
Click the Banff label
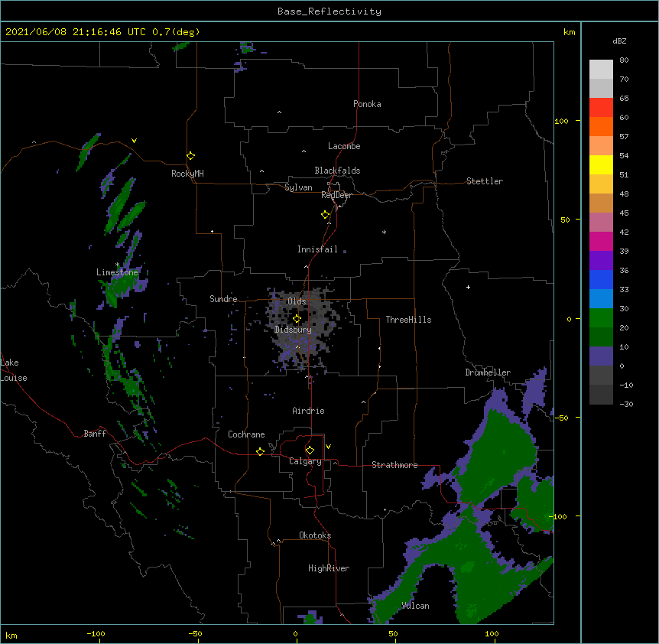(95, 434)
